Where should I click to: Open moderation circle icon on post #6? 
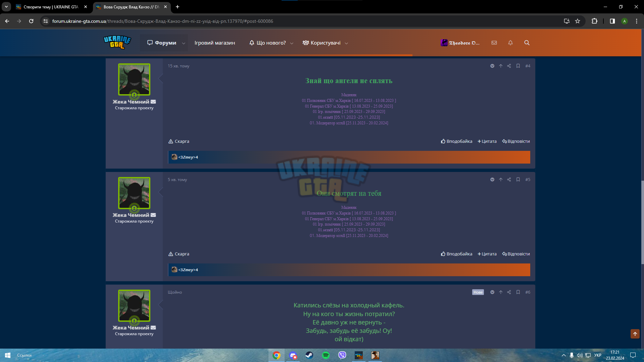click(x=492, y=292)
